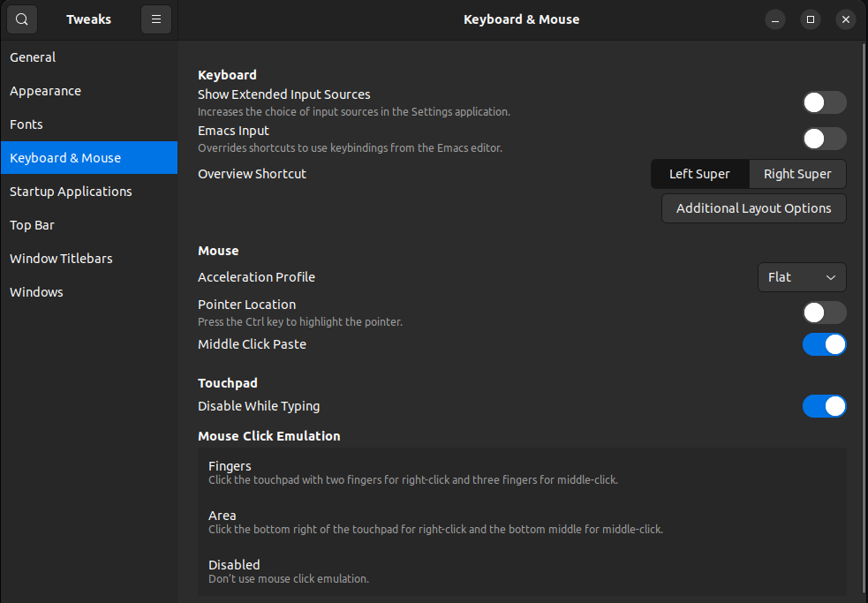Switch to Window Titlebars settings
This screenshot has width=868, height=603.
coord(61,259)
